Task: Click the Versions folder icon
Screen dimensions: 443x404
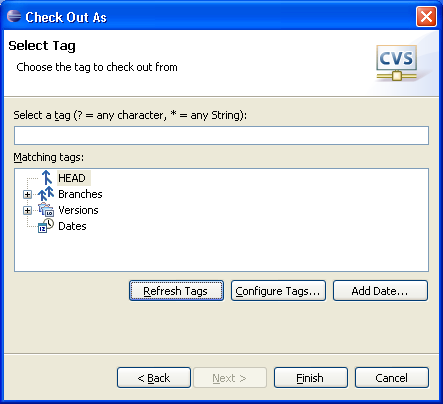Action: 46,210
